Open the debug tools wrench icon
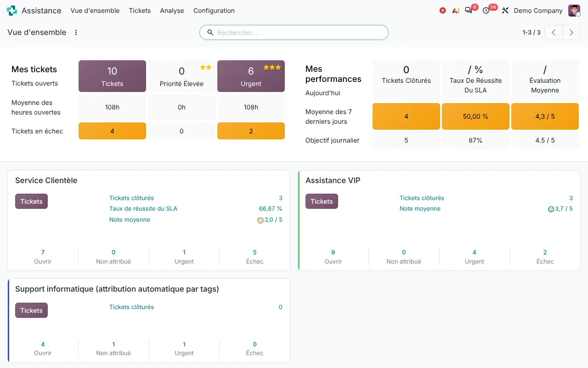The width and height of the screenshot is (588, 368). (505, 11)
